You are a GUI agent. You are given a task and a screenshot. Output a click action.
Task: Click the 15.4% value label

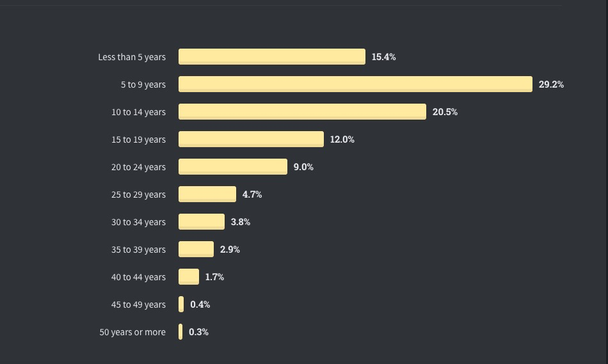point(383,57)
